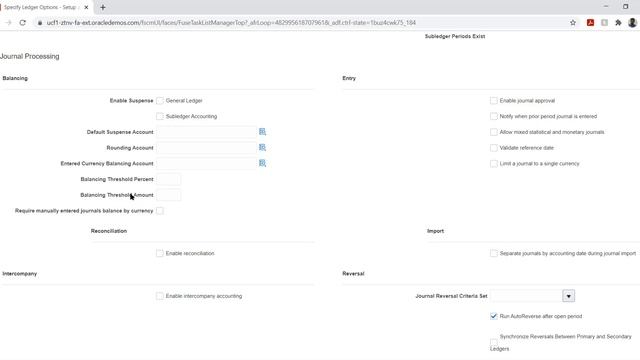Enable Suspense for Subledger Accounting

(x=160, y=116)
